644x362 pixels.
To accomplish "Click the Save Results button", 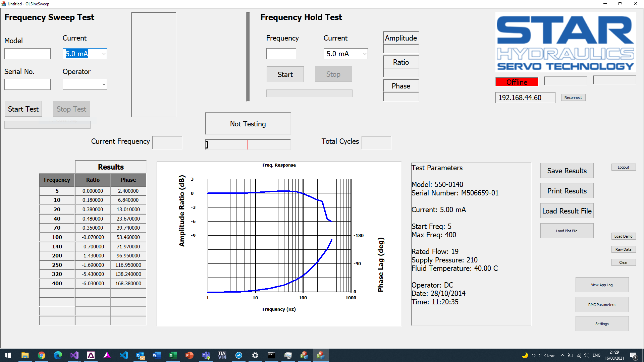I will (x=567, y=171).
